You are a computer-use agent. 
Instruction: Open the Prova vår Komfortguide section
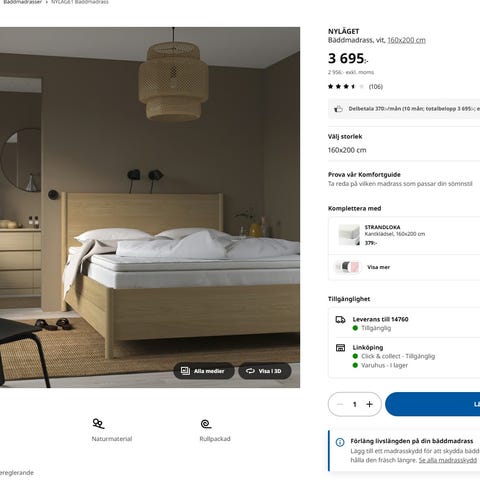(404, 179)
